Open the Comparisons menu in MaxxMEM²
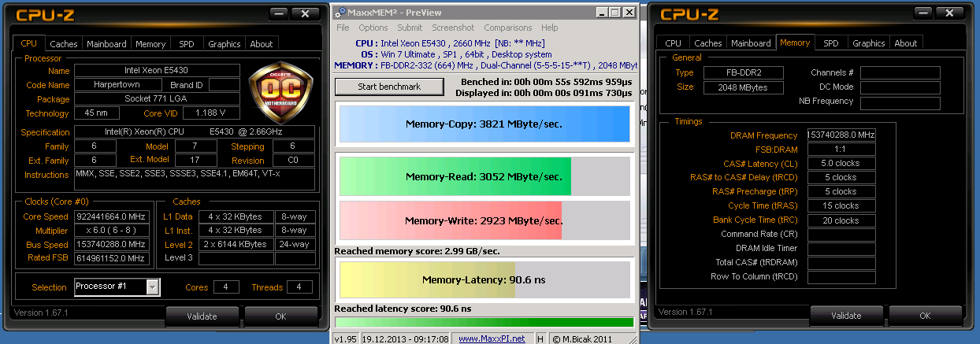This screenshot has height=344, width=980. click(x=508, y=28)
